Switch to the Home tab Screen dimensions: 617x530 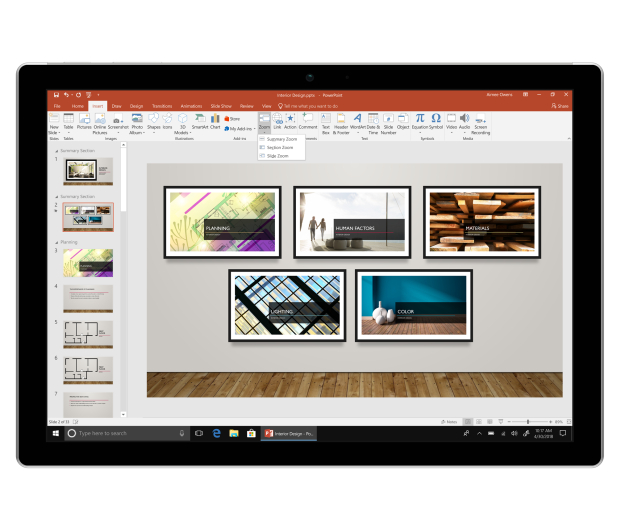pyautogui.click(x=78, y=106)
